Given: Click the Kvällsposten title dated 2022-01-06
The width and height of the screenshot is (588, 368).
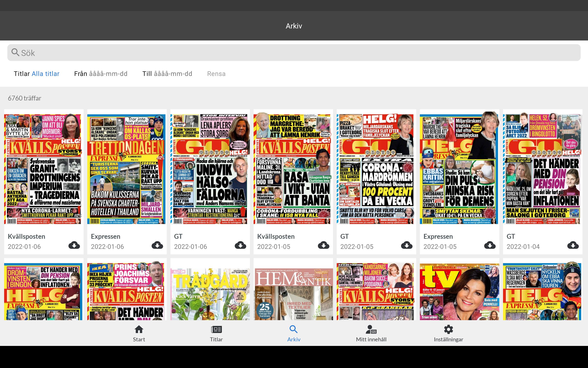Looking at the screenshot, I should 26,236.
